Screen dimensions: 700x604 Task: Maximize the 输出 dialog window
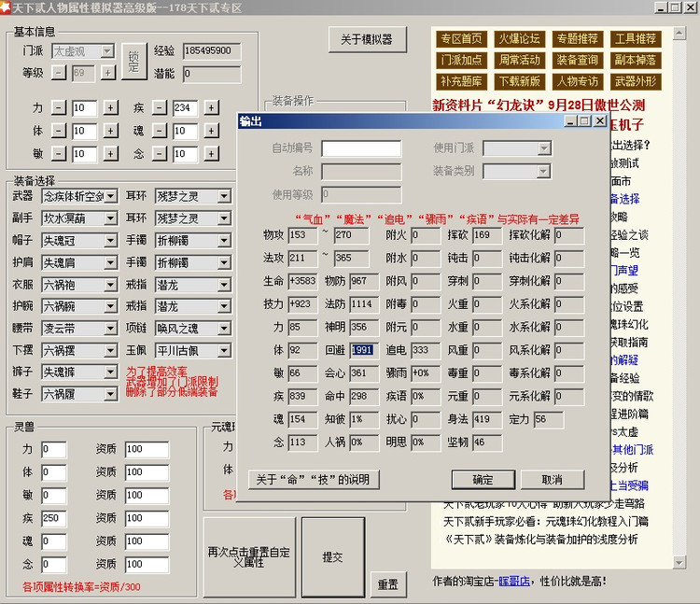click(584, 121)
